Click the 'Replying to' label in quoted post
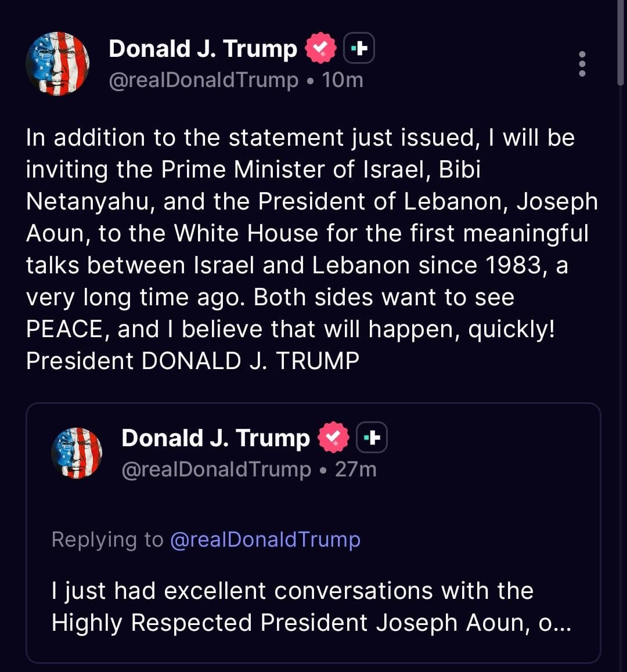The width and height of the screenshot is (627, 672). 107,540
